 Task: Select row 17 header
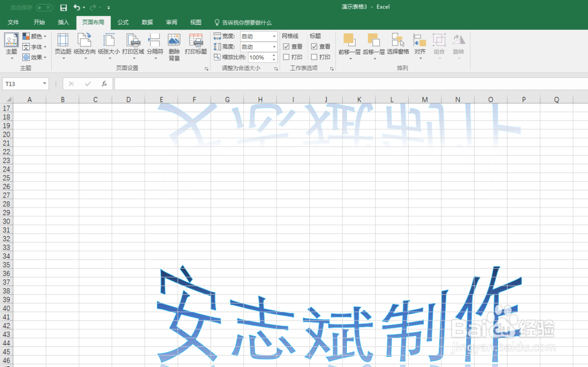6,108
